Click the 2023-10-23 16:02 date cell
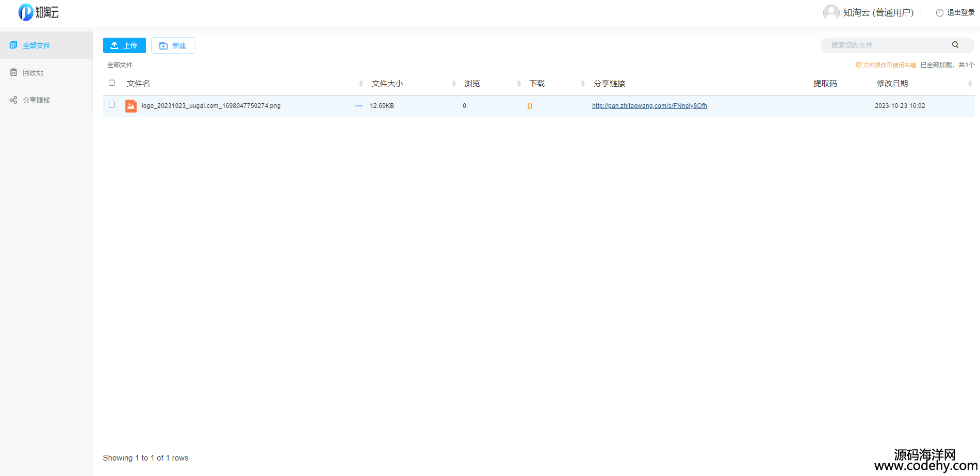 [x=900, y=106]
